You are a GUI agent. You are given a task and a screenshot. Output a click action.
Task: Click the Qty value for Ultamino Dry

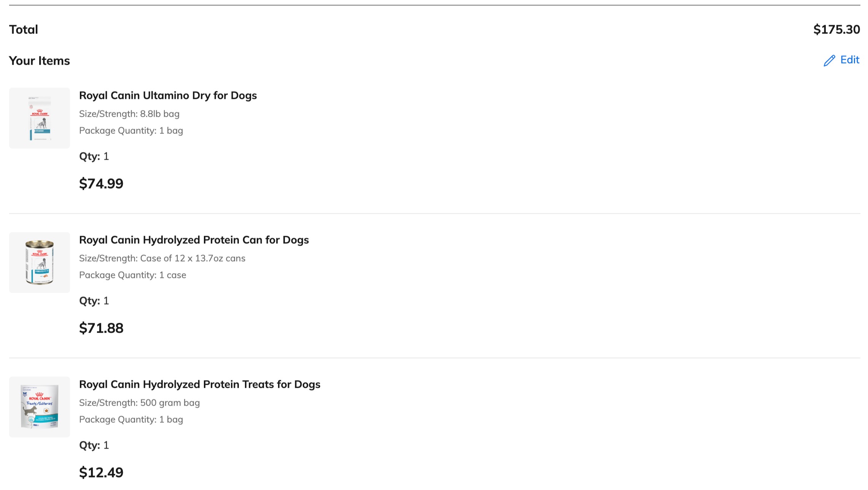[x=106, y=156]
